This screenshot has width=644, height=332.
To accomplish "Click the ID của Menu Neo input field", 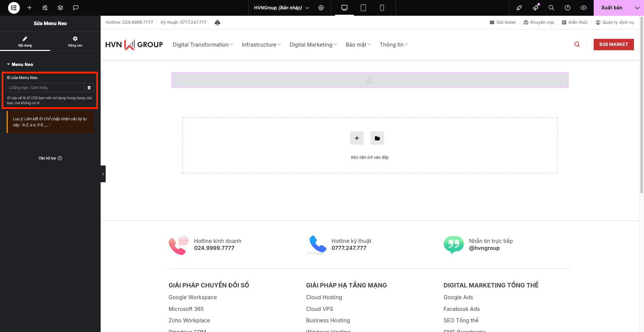I will click(46, 88).
